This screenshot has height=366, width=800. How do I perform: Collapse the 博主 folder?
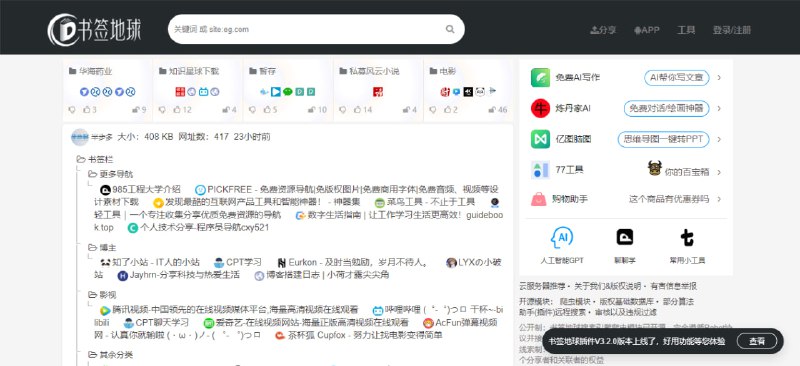point(102,248)
